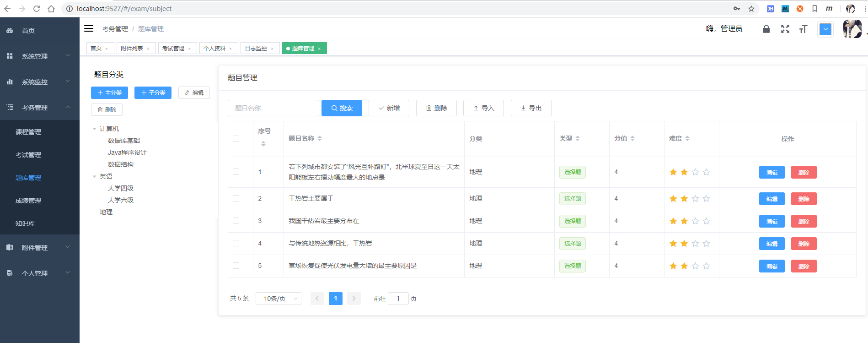Close the 考试管理 tab
This screenshot has width=868, height=343.
pyautogui.click(x=189, y=49)
